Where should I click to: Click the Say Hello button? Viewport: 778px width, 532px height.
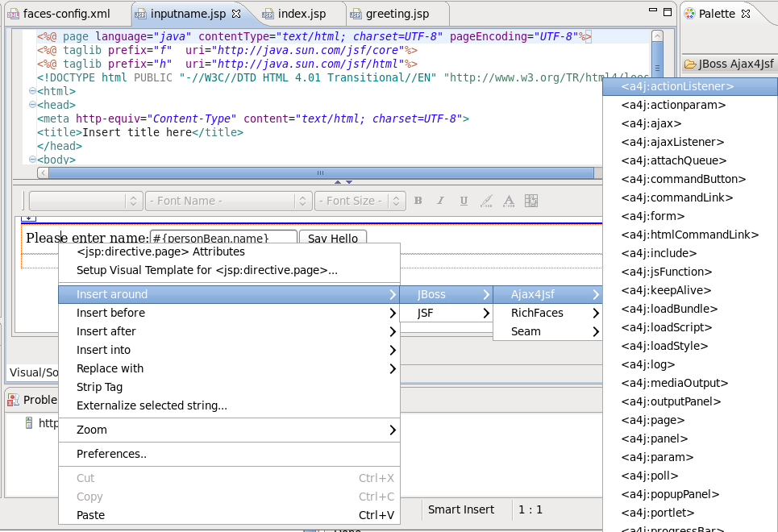point(332,238)
